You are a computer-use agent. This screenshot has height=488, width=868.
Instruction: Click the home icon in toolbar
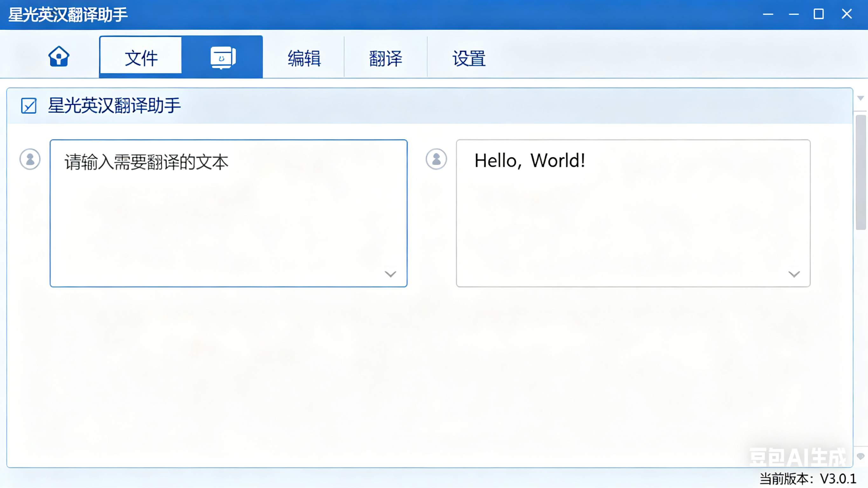pyautogui.click(x=59, y=57)
